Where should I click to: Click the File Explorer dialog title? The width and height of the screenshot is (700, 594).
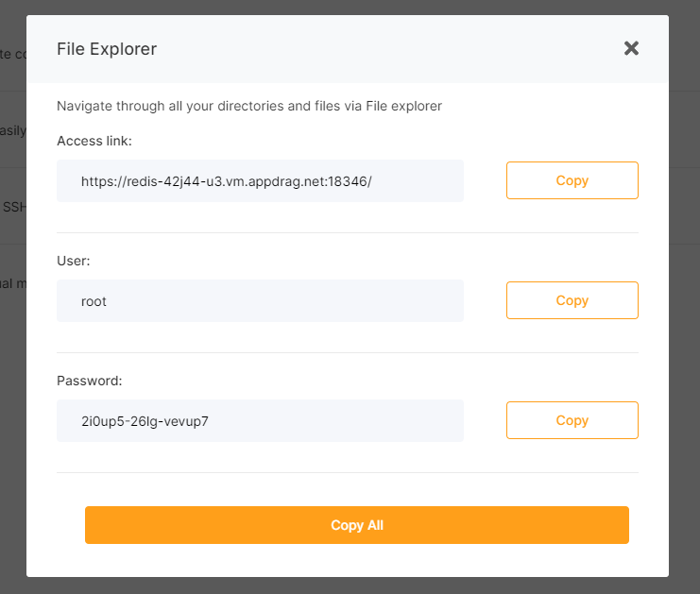coord(107,49)
